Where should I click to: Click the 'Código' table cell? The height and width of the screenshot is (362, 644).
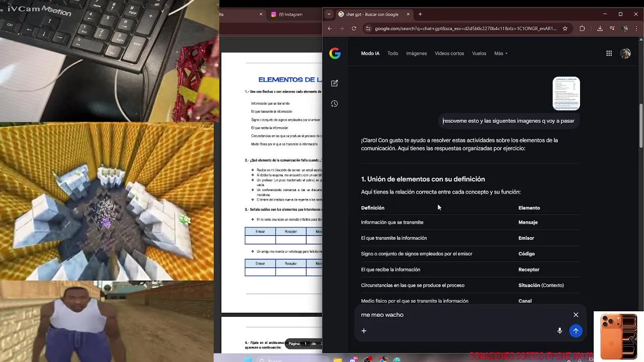pos(526,254)
